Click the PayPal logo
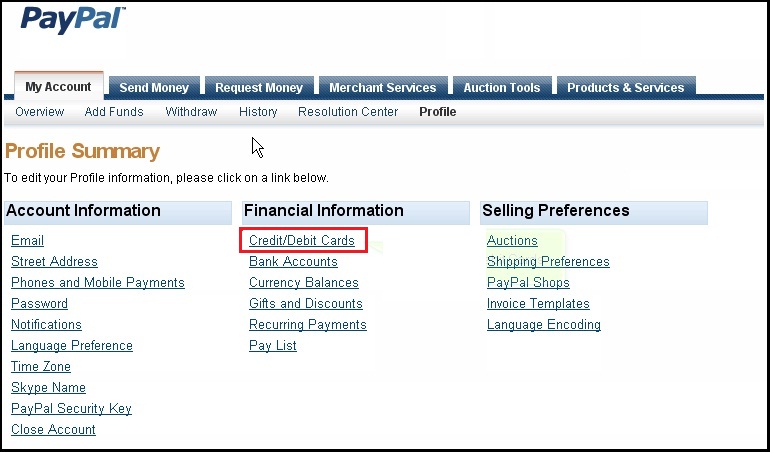This screenshot has width=770, height=452. (73, 20)
